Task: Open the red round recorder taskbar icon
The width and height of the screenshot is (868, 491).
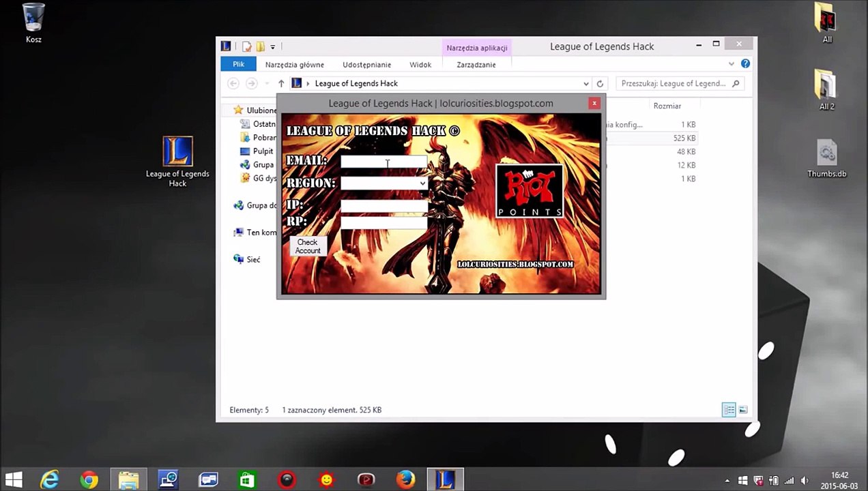Action: (287, 480)
